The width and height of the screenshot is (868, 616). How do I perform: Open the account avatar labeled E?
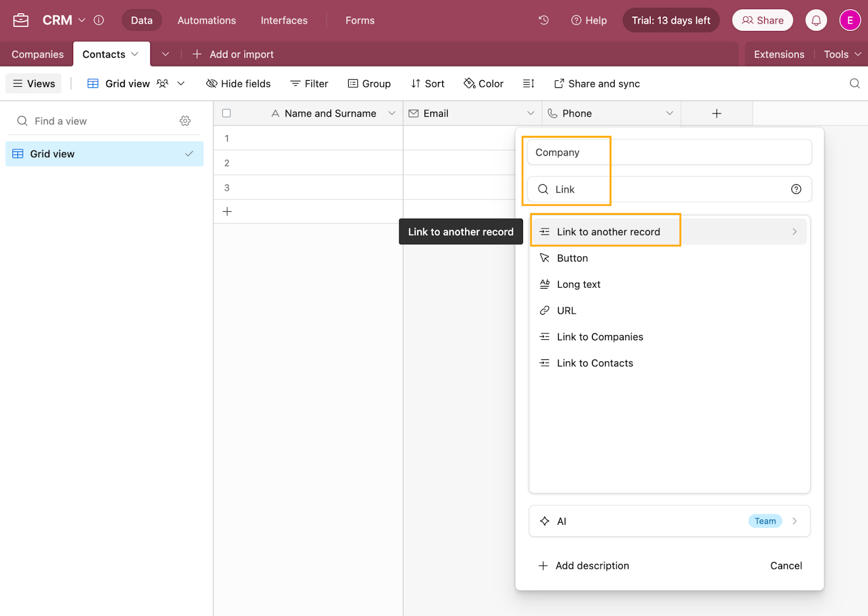click(x=850, y=20)
